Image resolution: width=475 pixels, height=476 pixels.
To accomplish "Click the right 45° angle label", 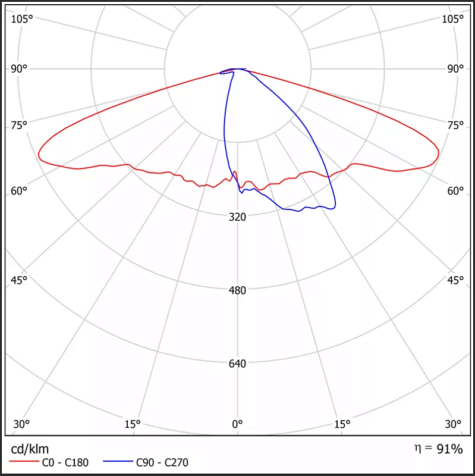I will click(x=455, y=280).
